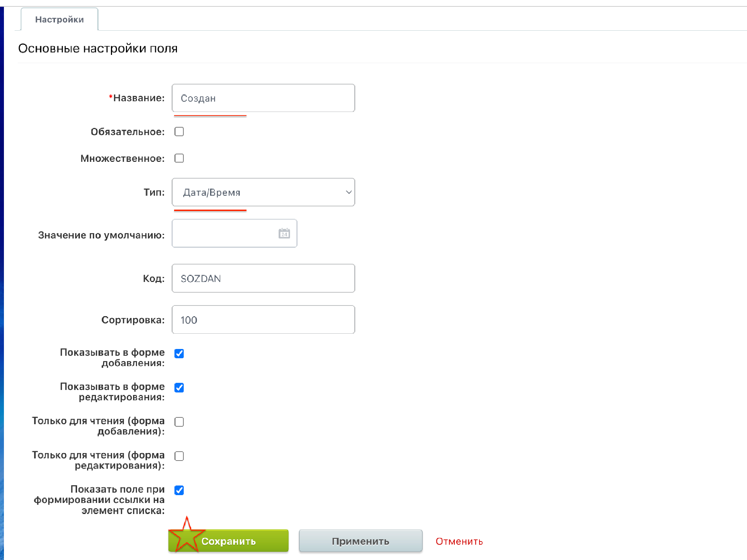Expand the Тип dropdown arrow

349,192
